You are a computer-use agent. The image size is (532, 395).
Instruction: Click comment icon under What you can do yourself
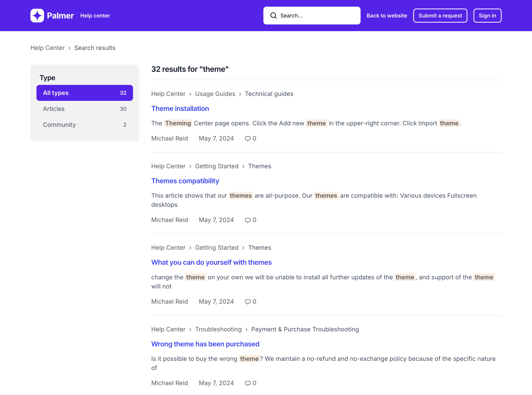click(x=248, y=302)
